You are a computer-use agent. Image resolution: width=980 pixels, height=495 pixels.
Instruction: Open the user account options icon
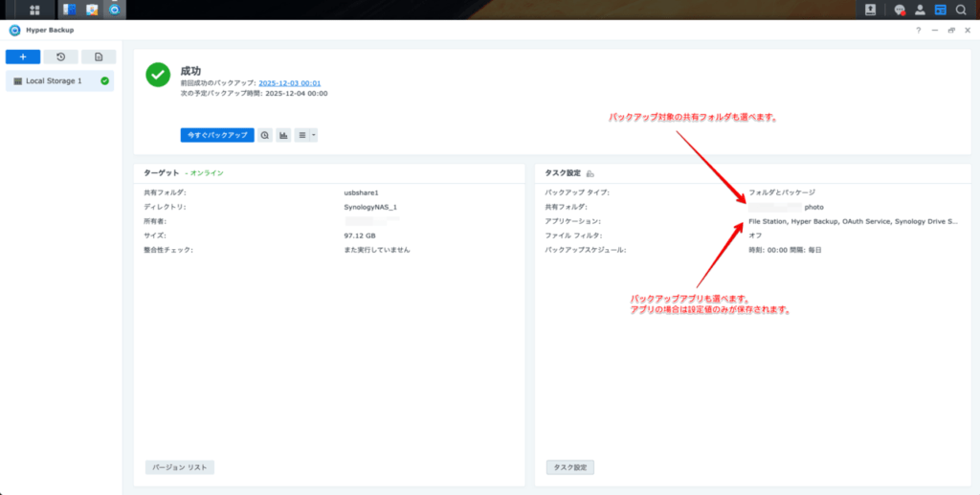pyautogui.click(x=920, y=10)
